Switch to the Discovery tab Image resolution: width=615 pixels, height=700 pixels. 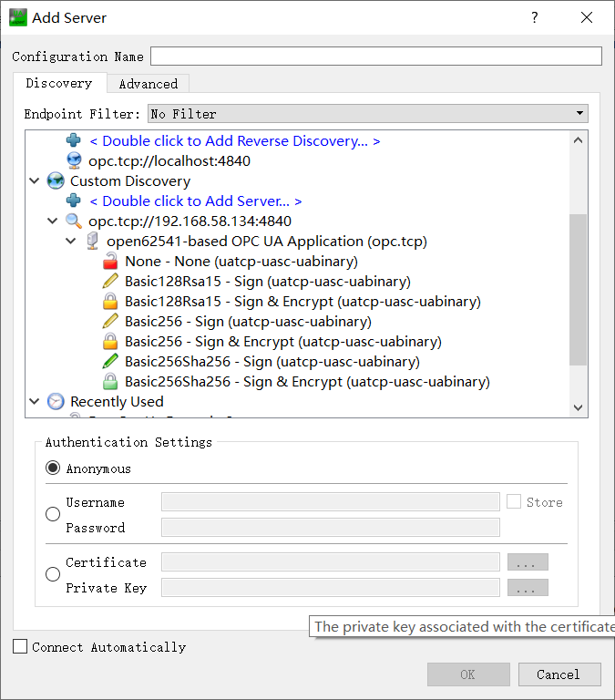[x=59, y=84]
